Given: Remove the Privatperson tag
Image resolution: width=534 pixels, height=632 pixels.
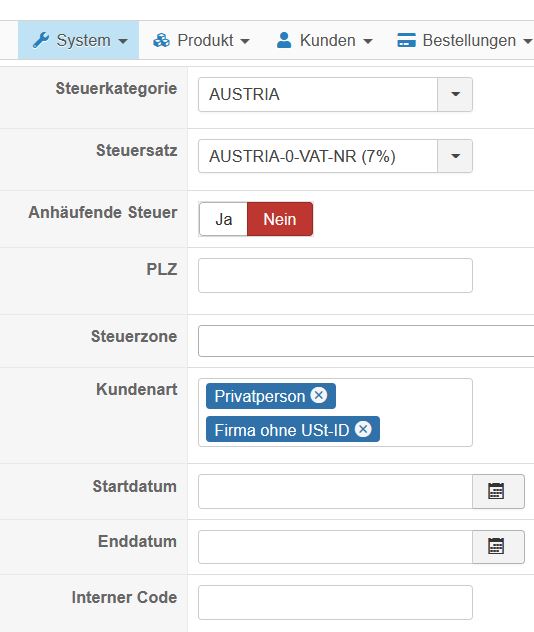Looking at the screenshot, I should [319, 395].
